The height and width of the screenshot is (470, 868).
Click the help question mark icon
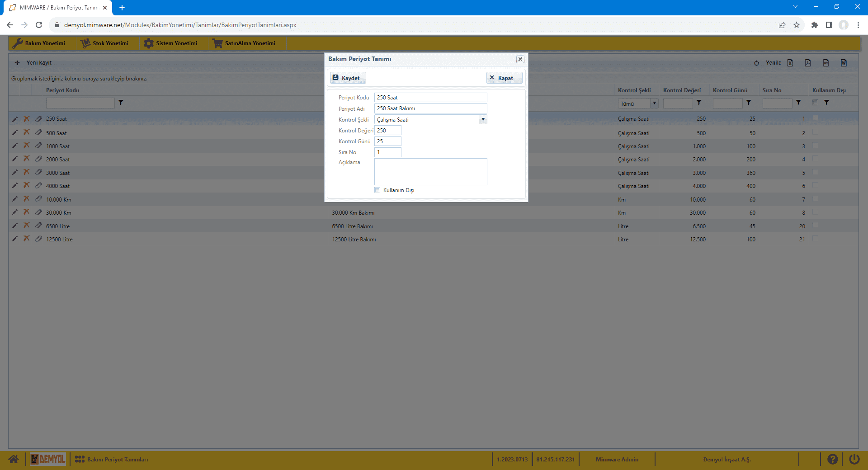pos(832,459)
